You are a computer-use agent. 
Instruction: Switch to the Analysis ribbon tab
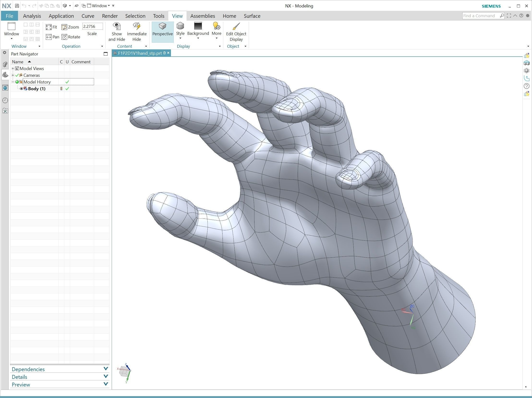(32, 16)
